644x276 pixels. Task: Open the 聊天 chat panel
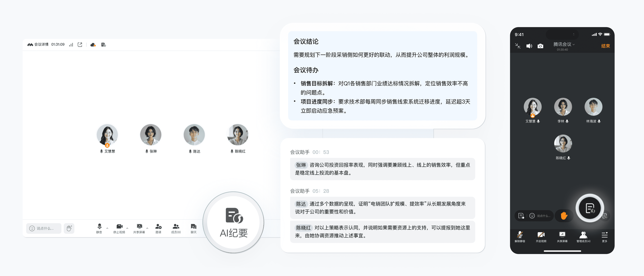(x=193, y=228)
